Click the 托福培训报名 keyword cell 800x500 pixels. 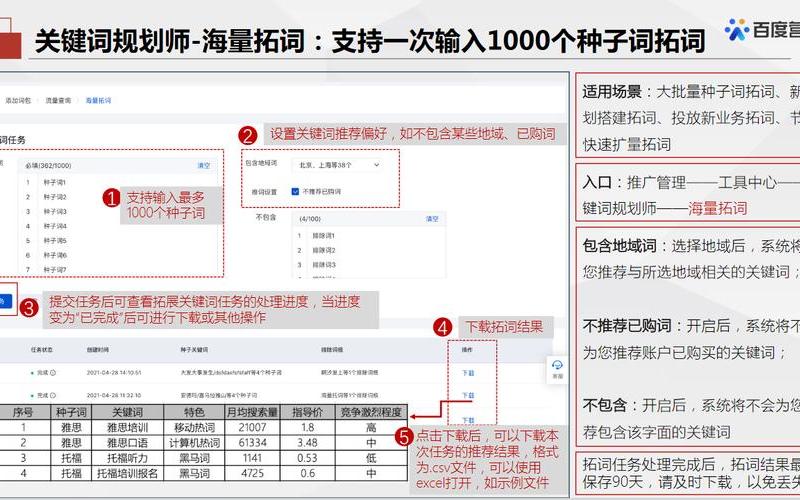(x=127, y=473)
